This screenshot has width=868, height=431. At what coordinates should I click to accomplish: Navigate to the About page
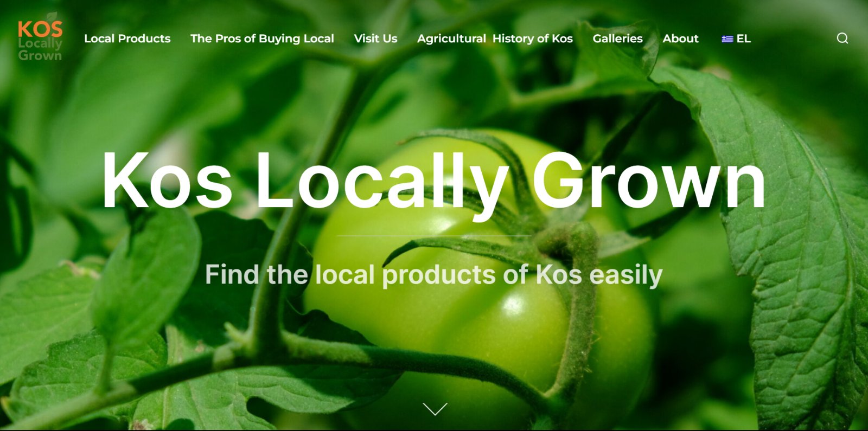click(680, 38)
